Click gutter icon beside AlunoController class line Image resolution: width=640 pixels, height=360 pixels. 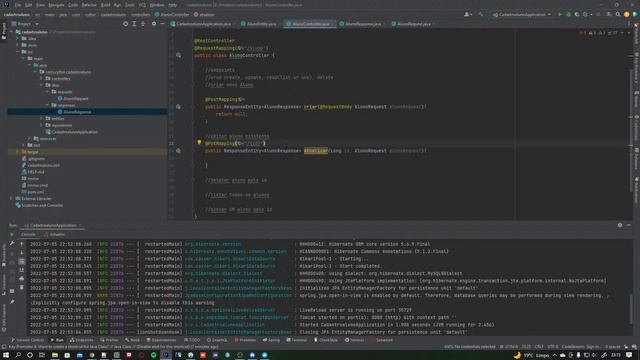[x=178, y=55]
